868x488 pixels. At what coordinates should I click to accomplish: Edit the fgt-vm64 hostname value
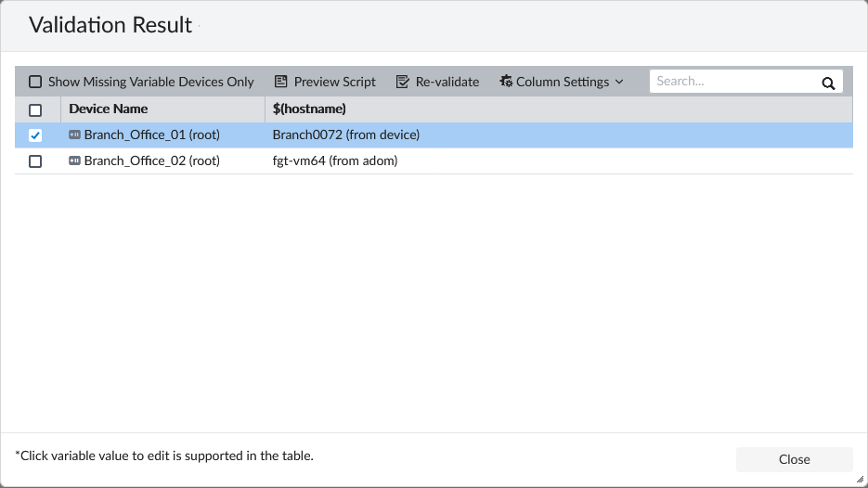coord(335,161)
